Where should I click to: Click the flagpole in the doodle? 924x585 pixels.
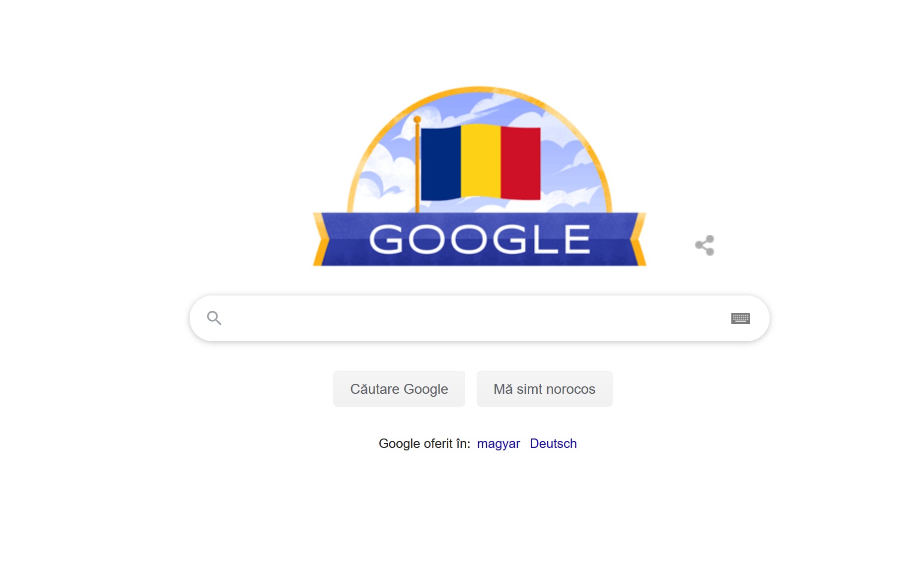(x=417, y=165)
